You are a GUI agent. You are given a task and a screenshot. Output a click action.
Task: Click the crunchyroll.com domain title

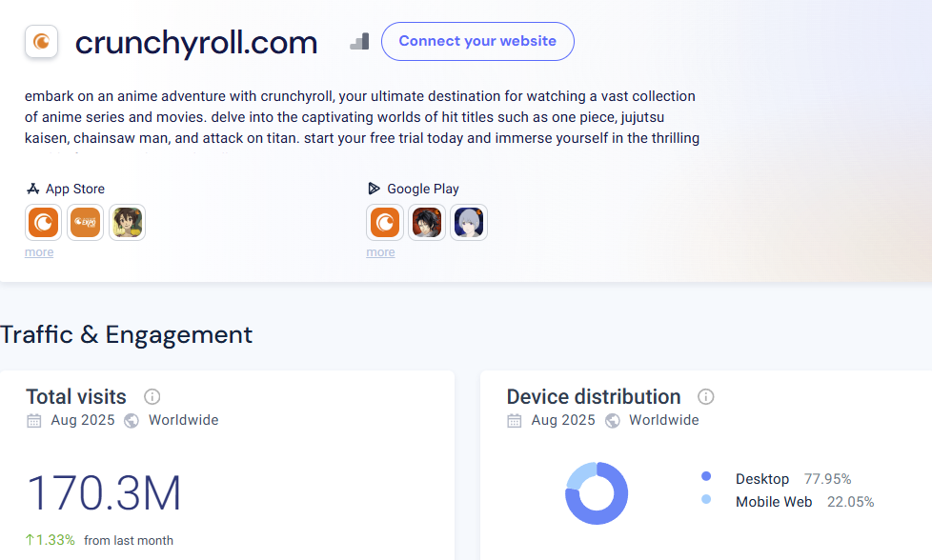tap(196, 43)
